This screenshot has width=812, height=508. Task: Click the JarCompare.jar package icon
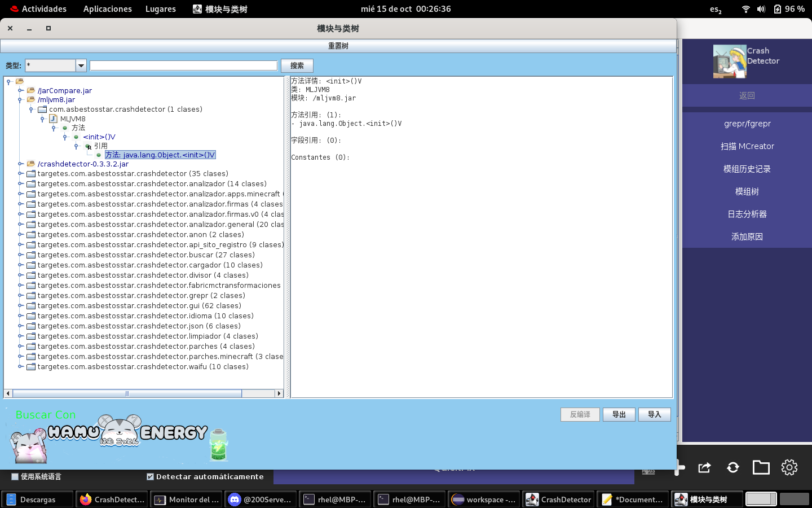click(31, 90)
